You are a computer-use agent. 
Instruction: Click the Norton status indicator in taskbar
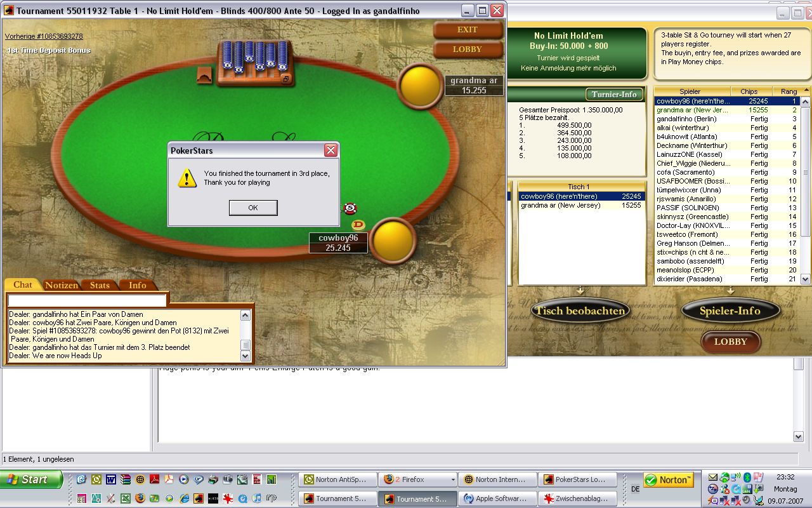click(x=669, y=480)
